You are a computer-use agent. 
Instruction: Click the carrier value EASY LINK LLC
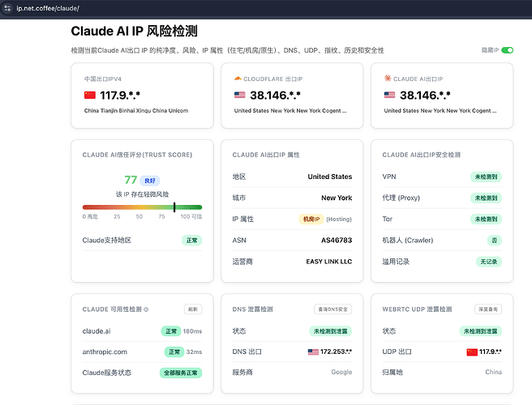pyautogui.click(x=329, y=262)
